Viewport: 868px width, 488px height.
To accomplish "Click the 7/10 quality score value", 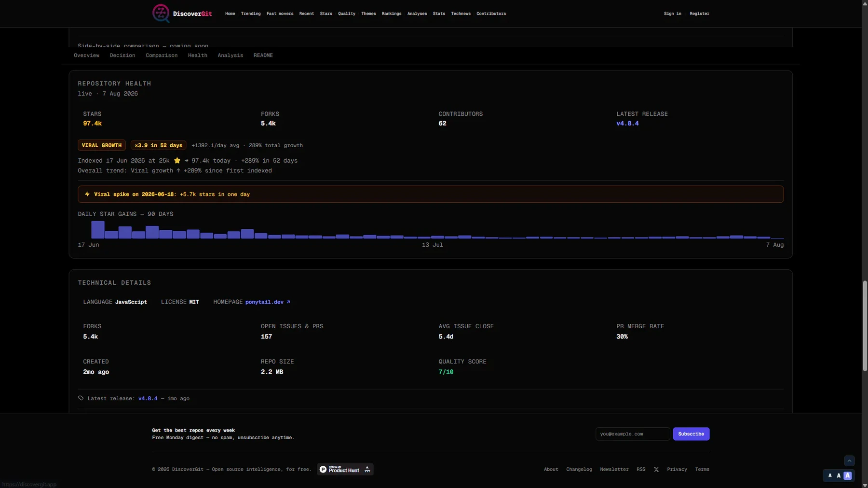I will 446,372.
